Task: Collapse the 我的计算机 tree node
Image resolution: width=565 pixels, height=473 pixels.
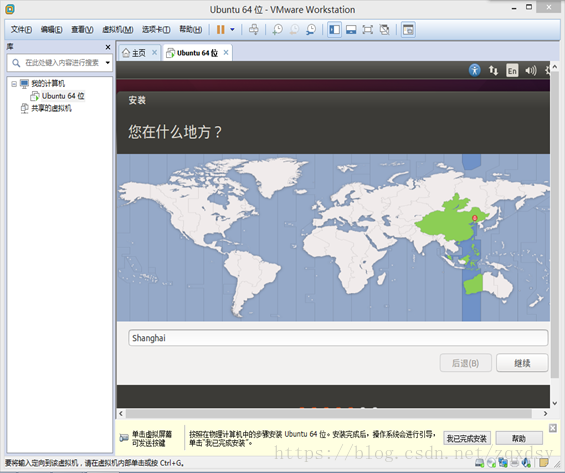Action: pos(14,84)
